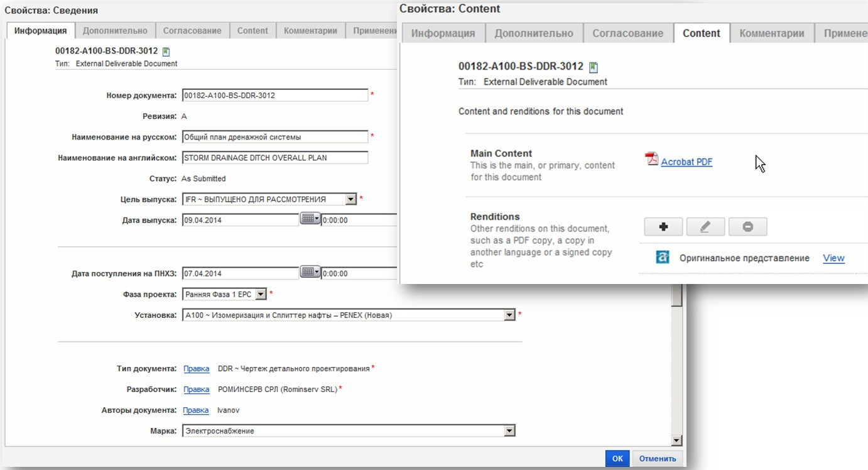
Task: Click Правка link for Тип документа
Action: 196,368
